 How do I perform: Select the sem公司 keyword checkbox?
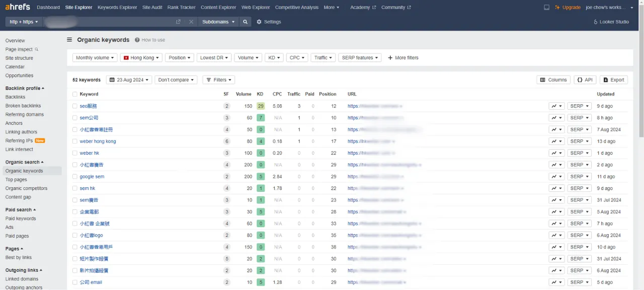tap(75, 118)
